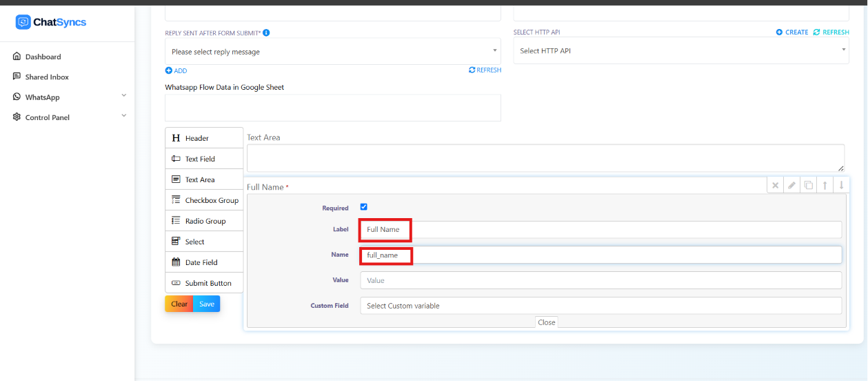868x381 pixels.
Task: Add a Text Area element from the palette
Action: coord(204,179)
